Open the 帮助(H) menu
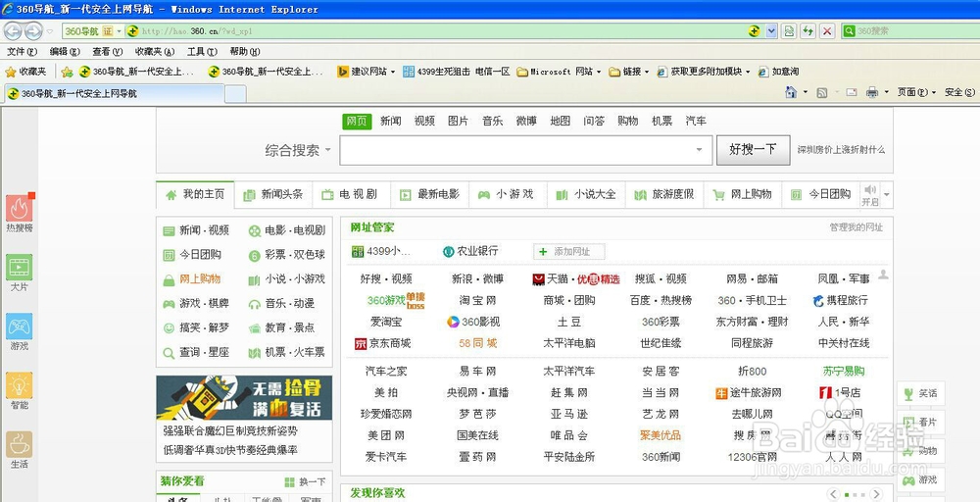The width and height of the screenshot is (980, 502). coord(245,51)
